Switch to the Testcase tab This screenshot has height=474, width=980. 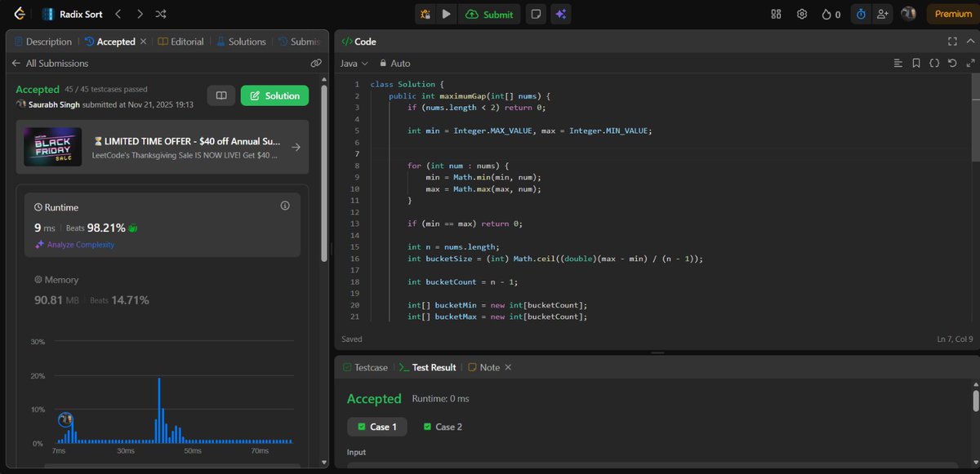tap(365, 368)
